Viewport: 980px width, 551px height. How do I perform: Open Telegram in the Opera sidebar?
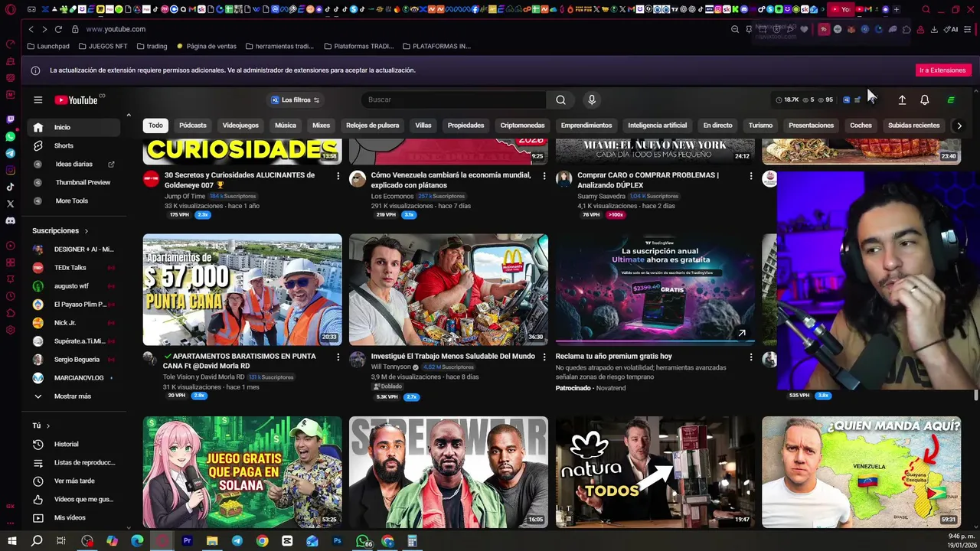(10, 153)
